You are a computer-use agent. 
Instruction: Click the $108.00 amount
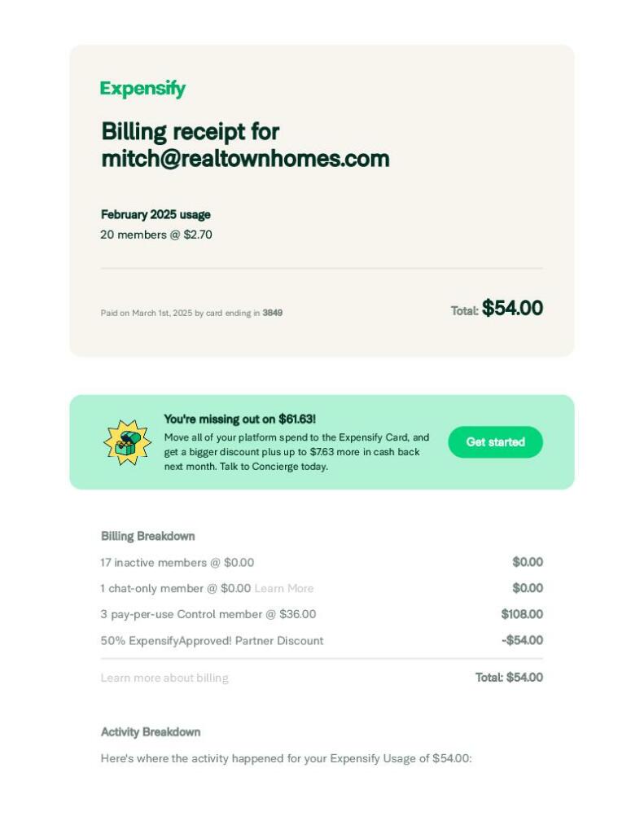point(522,614)
